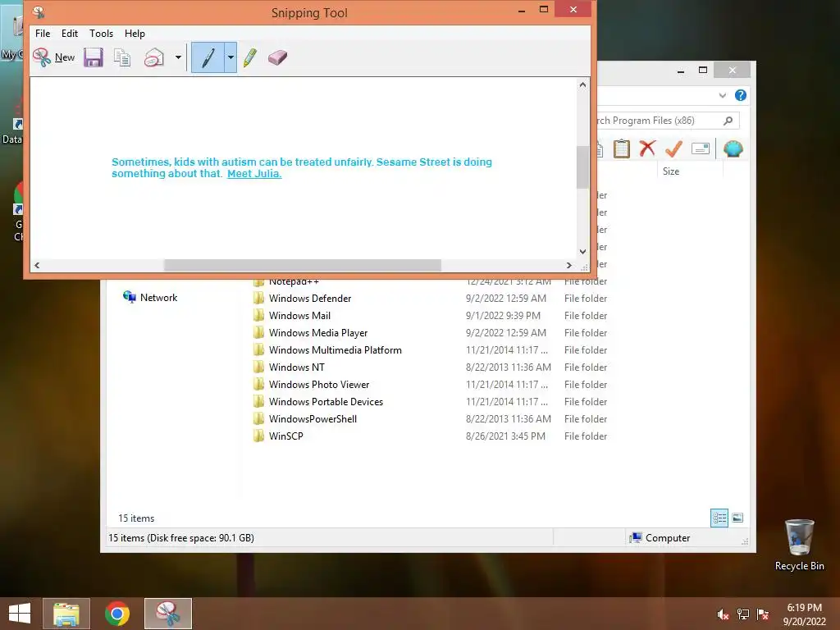Click Snipping Tool vertical scroll down arrow
Screen dimensions: 840x630
click(582, 252)
